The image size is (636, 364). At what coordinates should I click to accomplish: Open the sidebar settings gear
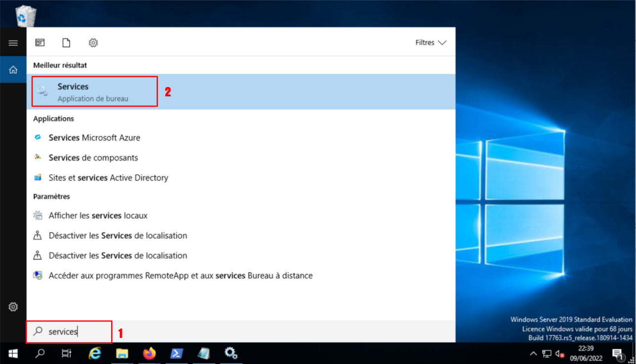(x=13, y=307)
